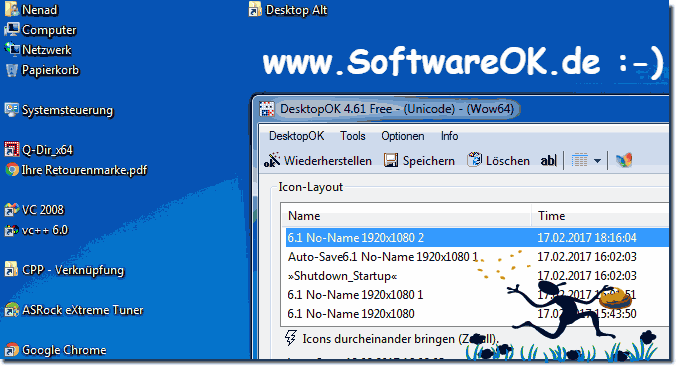Open the CPP - Verknüpfung folder icon

click(x=12, y=270)
